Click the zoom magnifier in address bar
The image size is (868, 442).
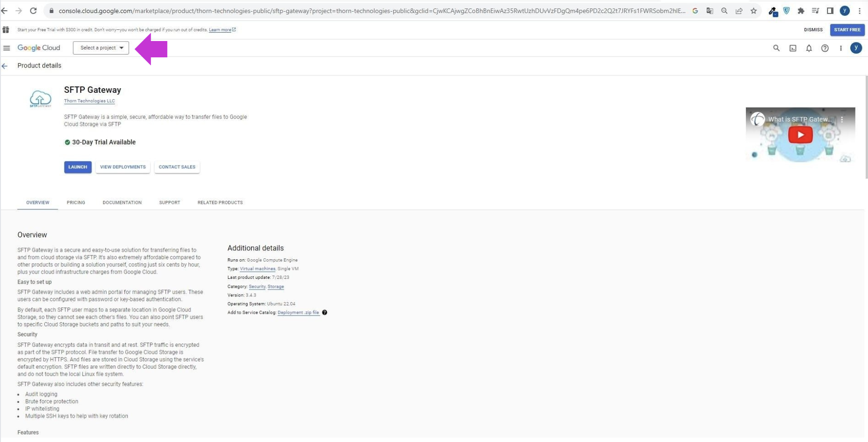click(x=724, y=11)
